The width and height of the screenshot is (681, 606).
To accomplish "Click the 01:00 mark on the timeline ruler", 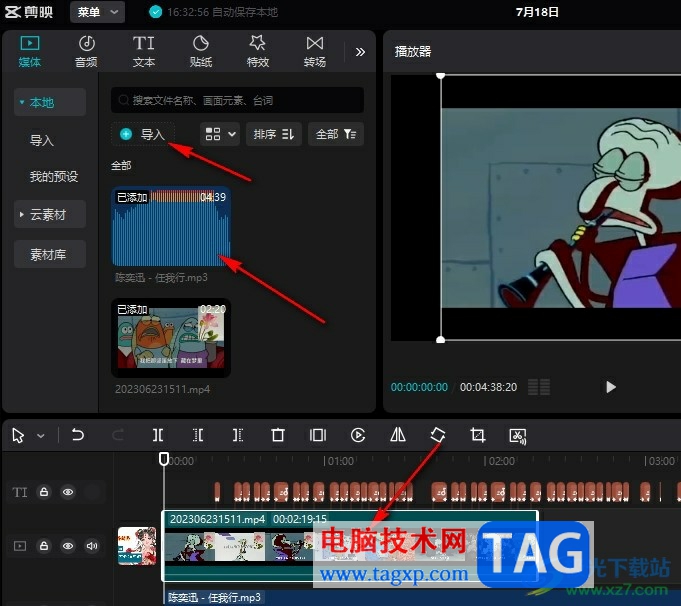I will [339, 461].
